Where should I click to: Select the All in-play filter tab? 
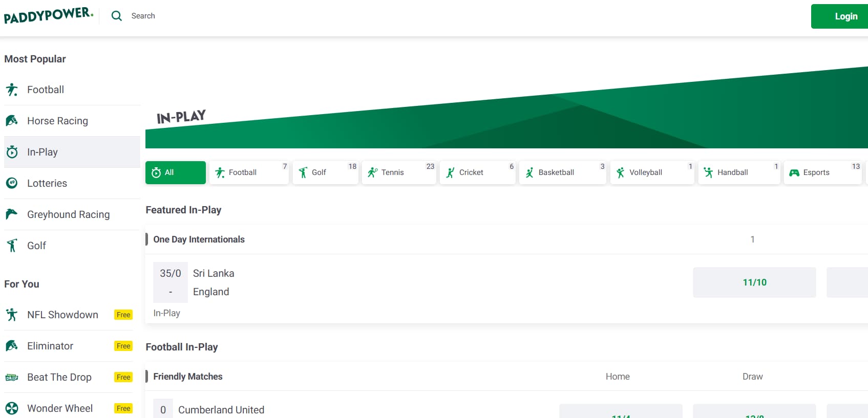(x=176, y=172)
